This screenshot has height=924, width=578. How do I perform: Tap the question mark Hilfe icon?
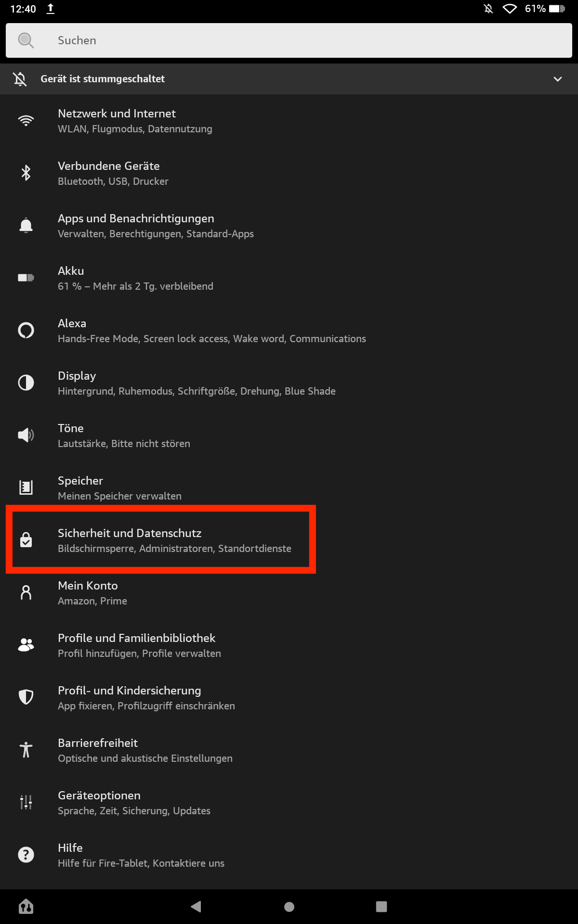(x=26, y=855)
